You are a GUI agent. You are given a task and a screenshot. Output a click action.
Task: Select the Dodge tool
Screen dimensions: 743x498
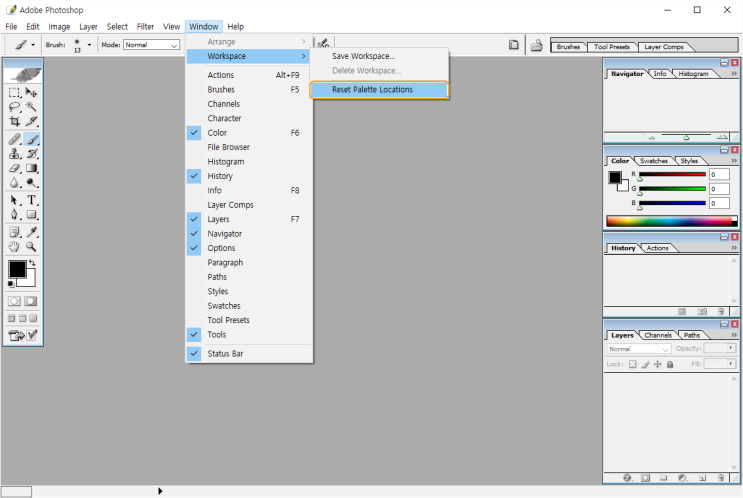coord(31,183)
